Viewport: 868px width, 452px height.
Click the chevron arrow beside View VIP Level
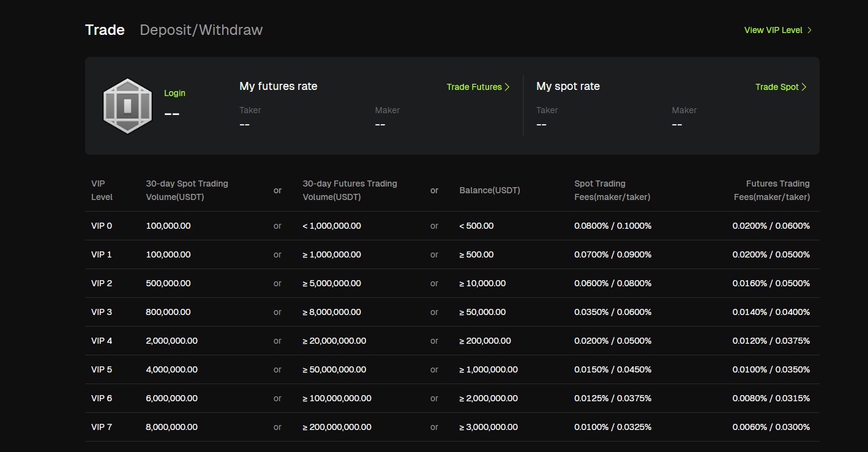tap(810, 30)
